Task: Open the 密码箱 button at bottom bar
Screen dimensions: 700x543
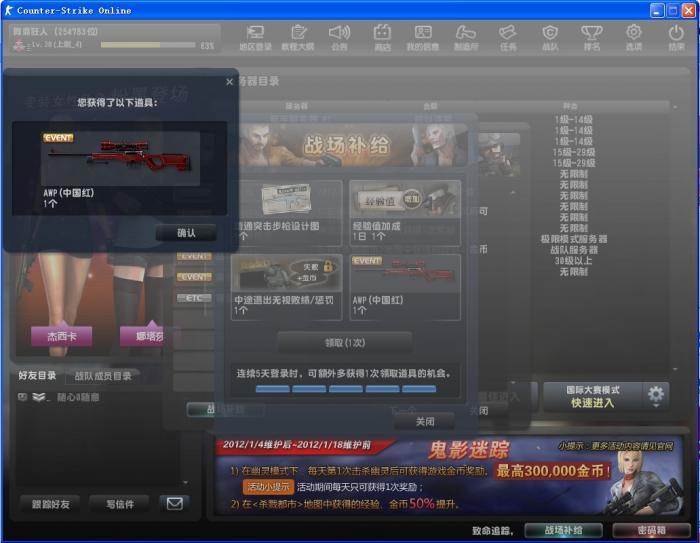Action: 652,530
